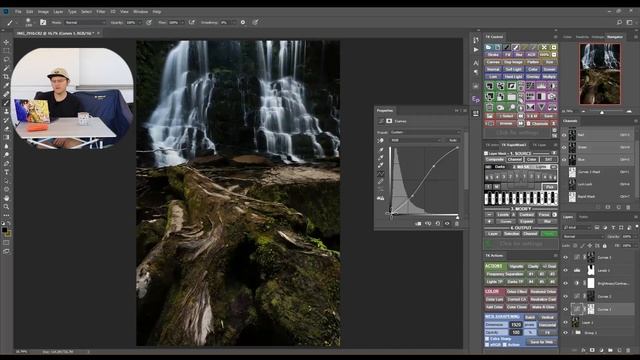Hide the Layer 1 layer

(565, 322)
